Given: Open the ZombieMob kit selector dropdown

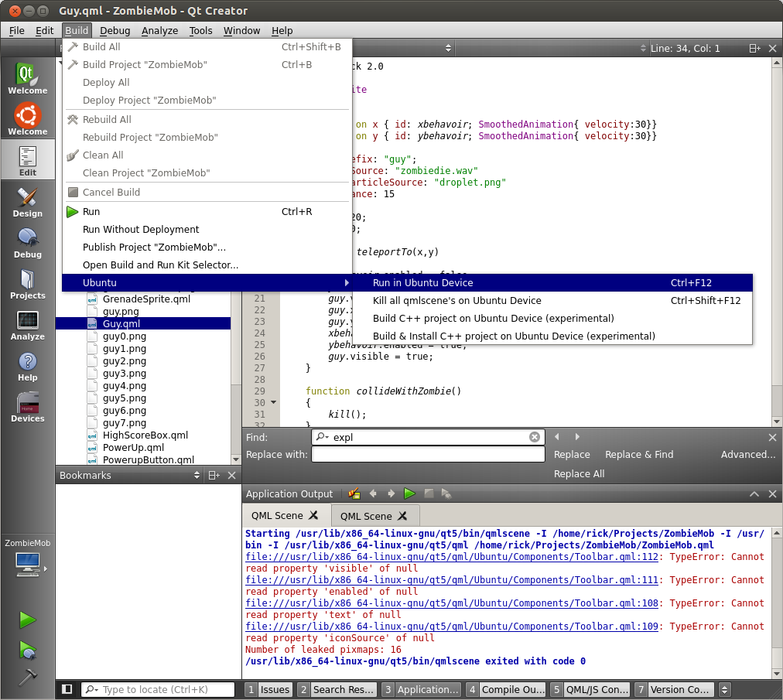Looking at the screenshot, I should [28, 552].
